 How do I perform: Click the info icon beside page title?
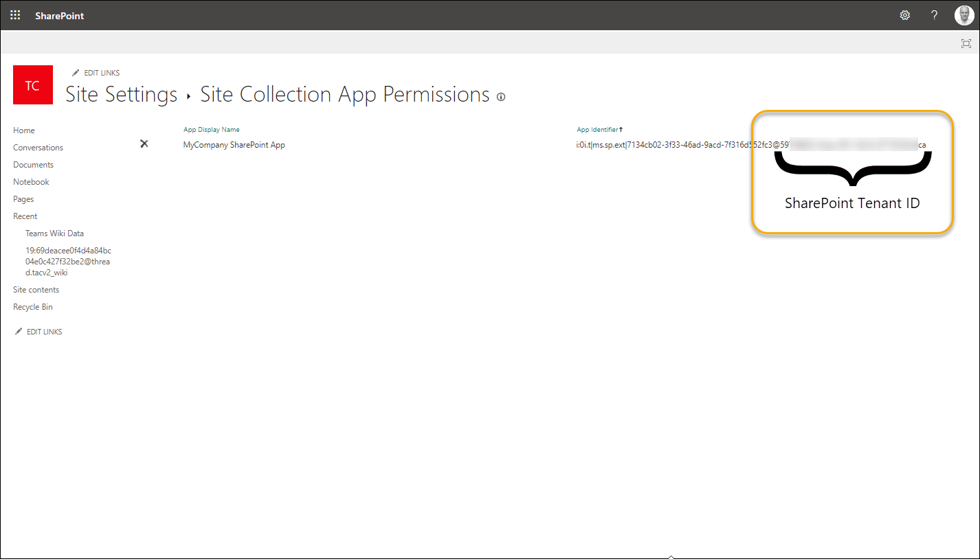point(501,97)
